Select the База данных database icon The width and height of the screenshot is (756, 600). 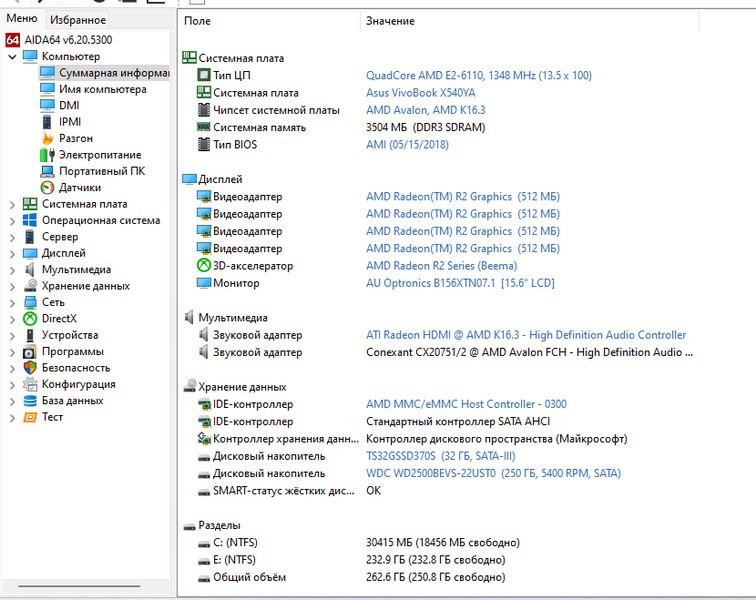coord(30,401)
